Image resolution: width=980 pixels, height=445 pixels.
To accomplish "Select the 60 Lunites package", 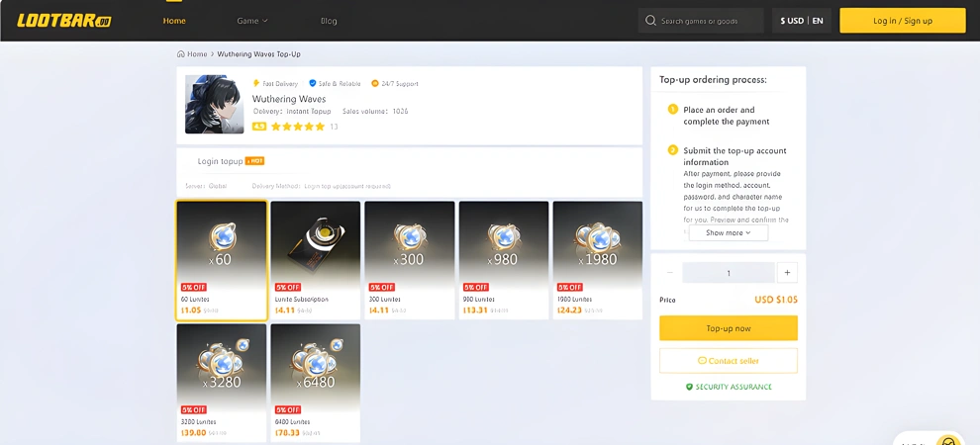I will 222,260.
